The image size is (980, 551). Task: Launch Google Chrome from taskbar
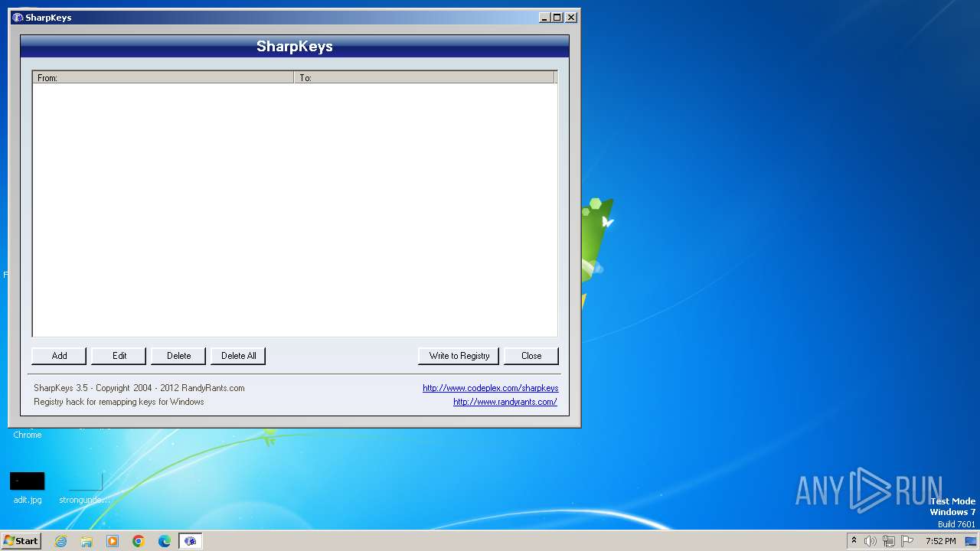[x=139, y=541]
